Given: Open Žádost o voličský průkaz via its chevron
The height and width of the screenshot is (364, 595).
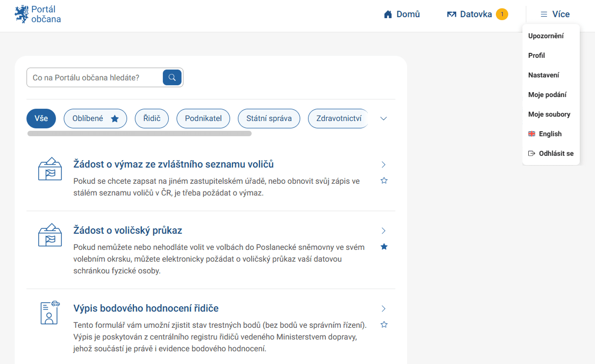Looking at the screenshot, I should pos(383,230).
